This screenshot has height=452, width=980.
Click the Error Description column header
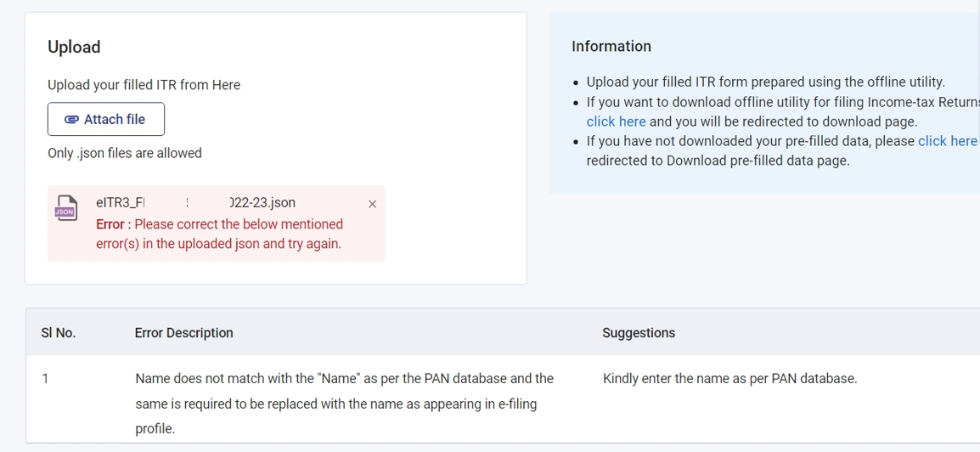[x=183, y=332]
